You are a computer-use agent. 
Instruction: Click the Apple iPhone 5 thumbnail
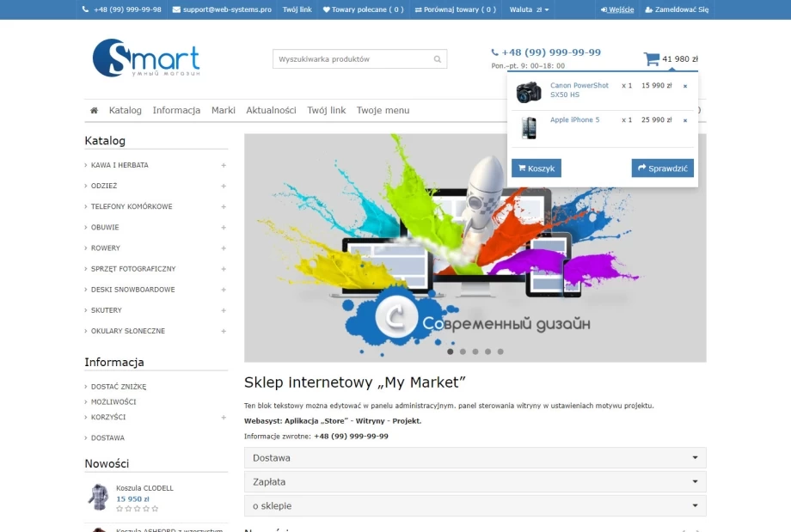(529, 127)
